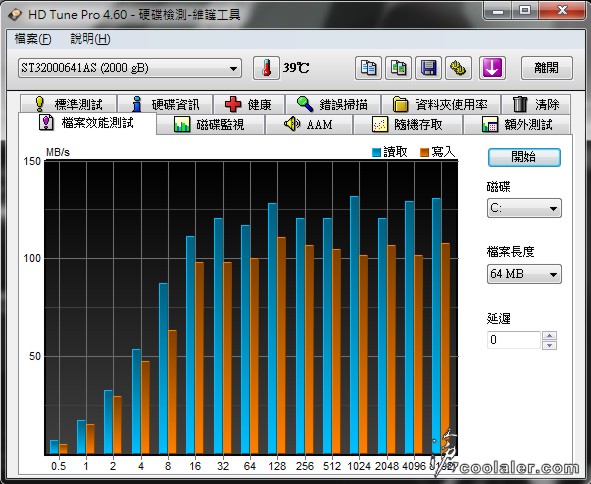Open options wrench tools icon

[458, 68]
